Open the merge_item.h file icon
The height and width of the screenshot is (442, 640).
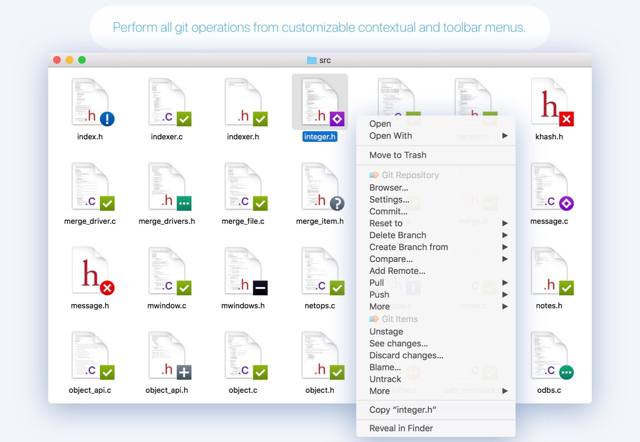pos(322,188)
